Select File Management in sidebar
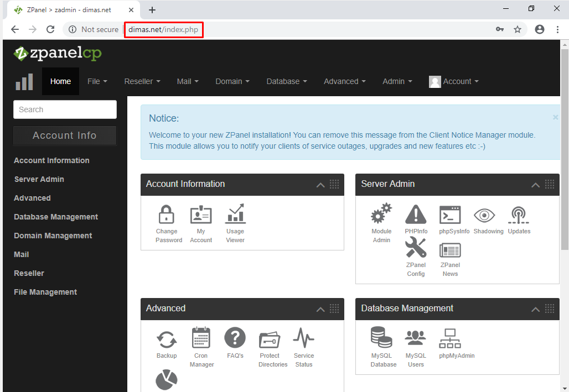This screenshot has height=392, width=569. click(45, 292)
